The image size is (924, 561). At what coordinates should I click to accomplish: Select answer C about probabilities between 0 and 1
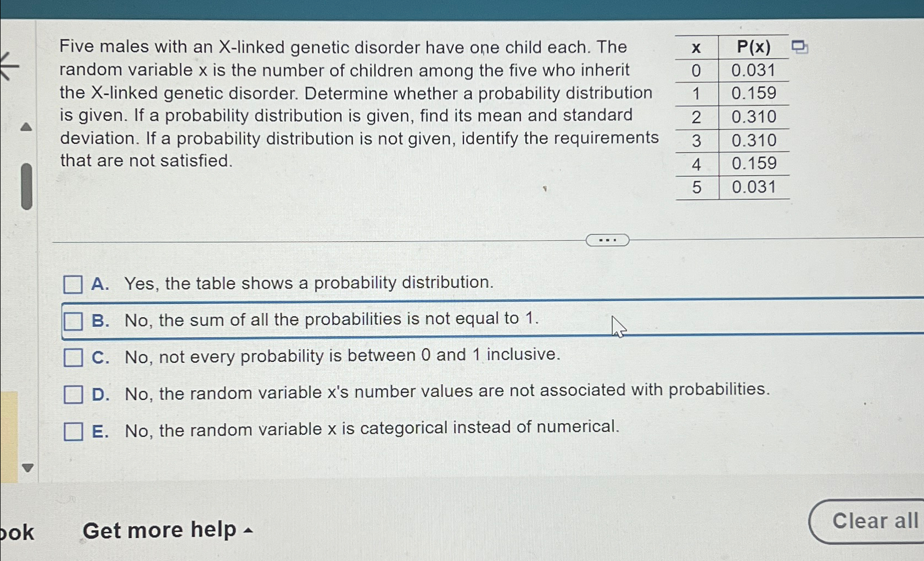pos(73,358)
